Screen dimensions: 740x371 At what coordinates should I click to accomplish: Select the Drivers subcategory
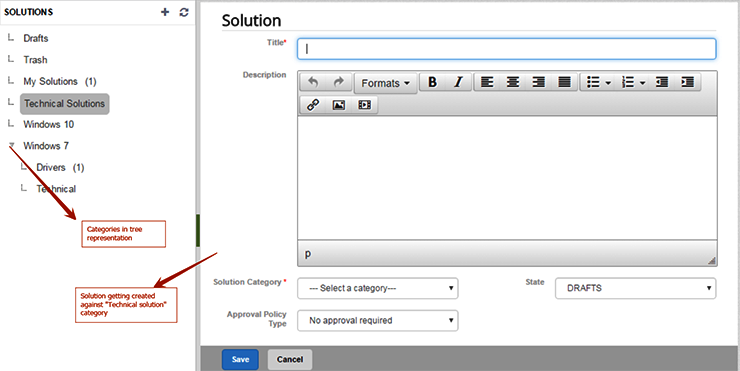tap(60, 168)
